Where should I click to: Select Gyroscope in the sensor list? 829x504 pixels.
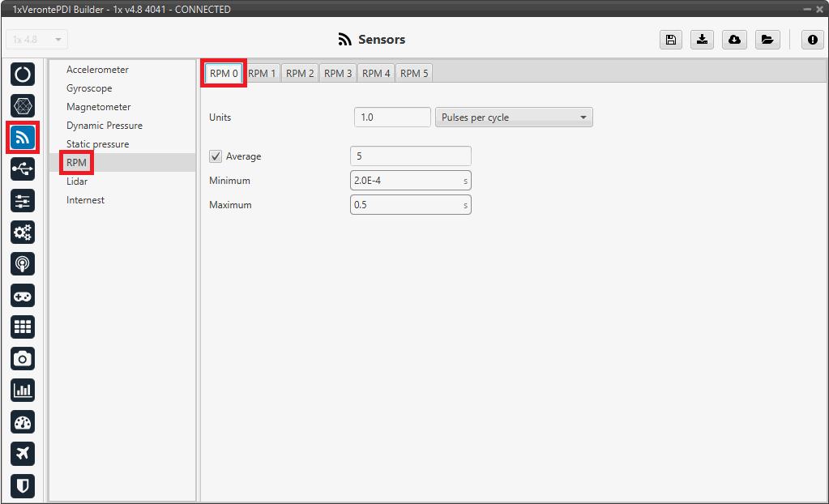(x=89, y=88)
